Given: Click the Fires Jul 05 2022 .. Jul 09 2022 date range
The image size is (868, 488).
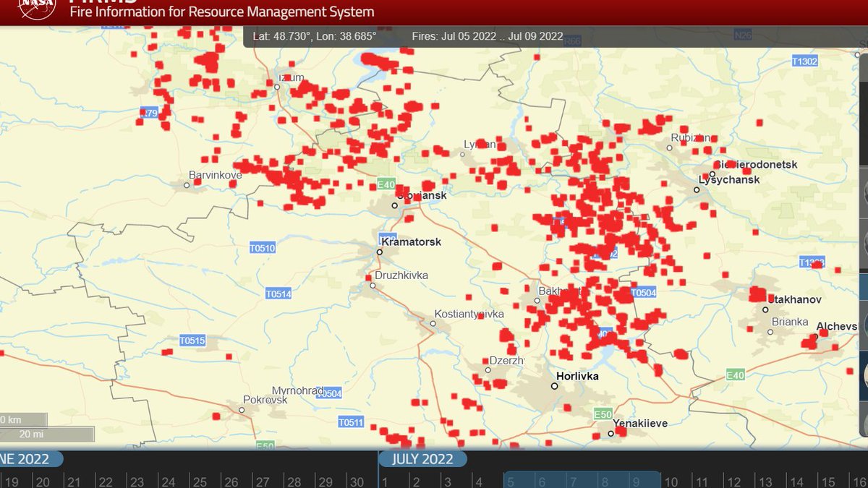Looking at the screenshot, I should pos(488,35).
